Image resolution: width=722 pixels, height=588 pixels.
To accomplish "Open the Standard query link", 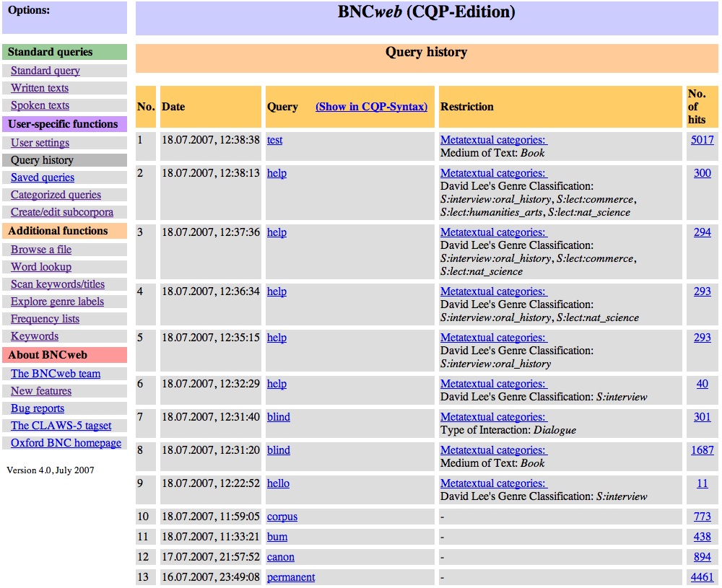I will 45,71.
